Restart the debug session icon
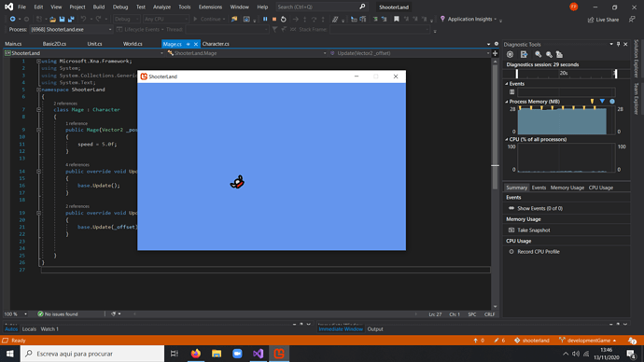644x362 pixels. 284,19
